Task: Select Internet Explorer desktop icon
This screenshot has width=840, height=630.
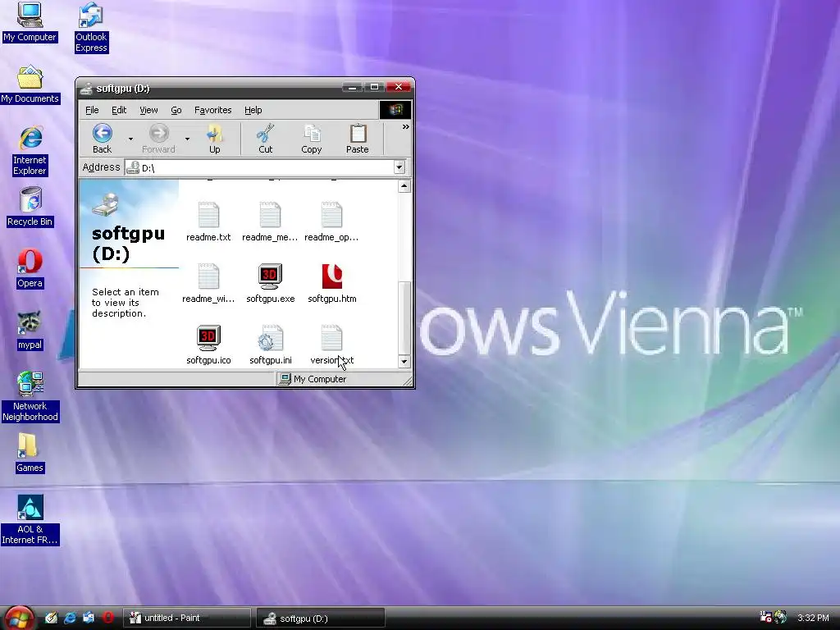Action: click(x=30, y=151)
